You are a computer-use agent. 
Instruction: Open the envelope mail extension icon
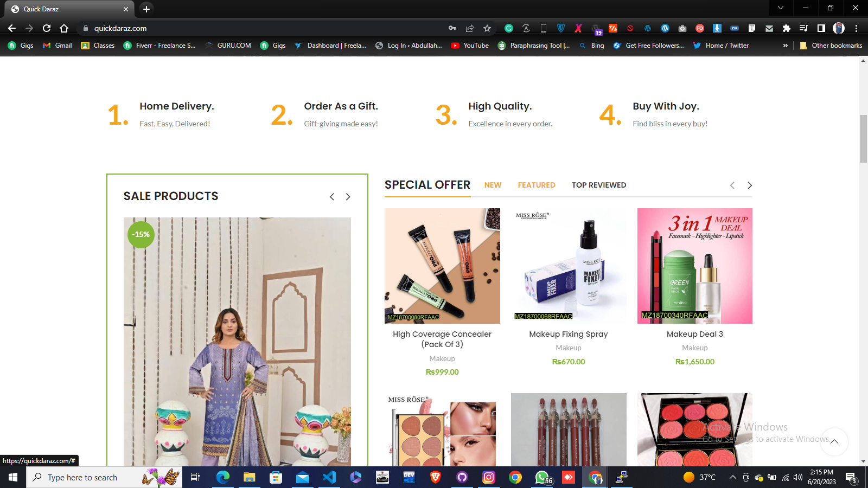(769, 28)
